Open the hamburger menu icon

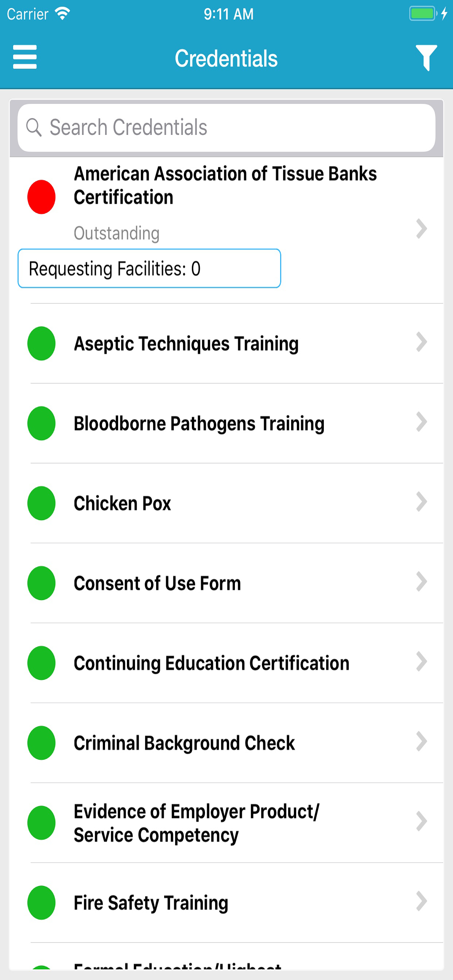tap(25, 57)
